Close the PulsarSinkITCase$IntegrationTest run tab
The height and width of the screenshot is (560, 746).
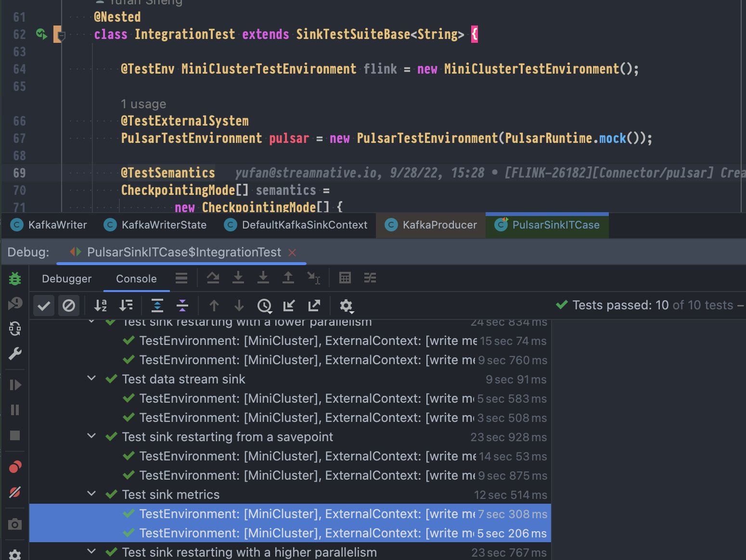click(293, 252)
